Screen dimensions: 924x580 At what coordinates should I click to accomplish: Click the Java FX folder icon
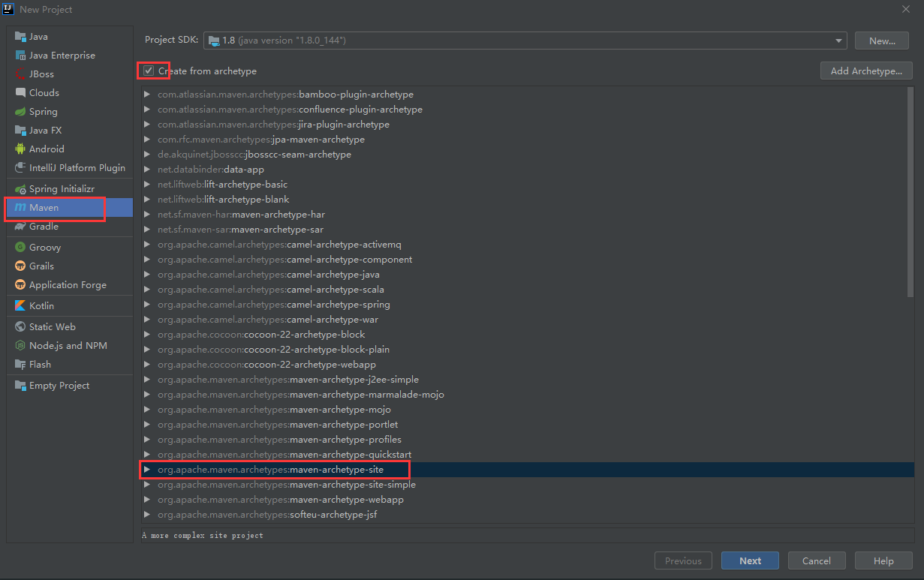[20, 131]
